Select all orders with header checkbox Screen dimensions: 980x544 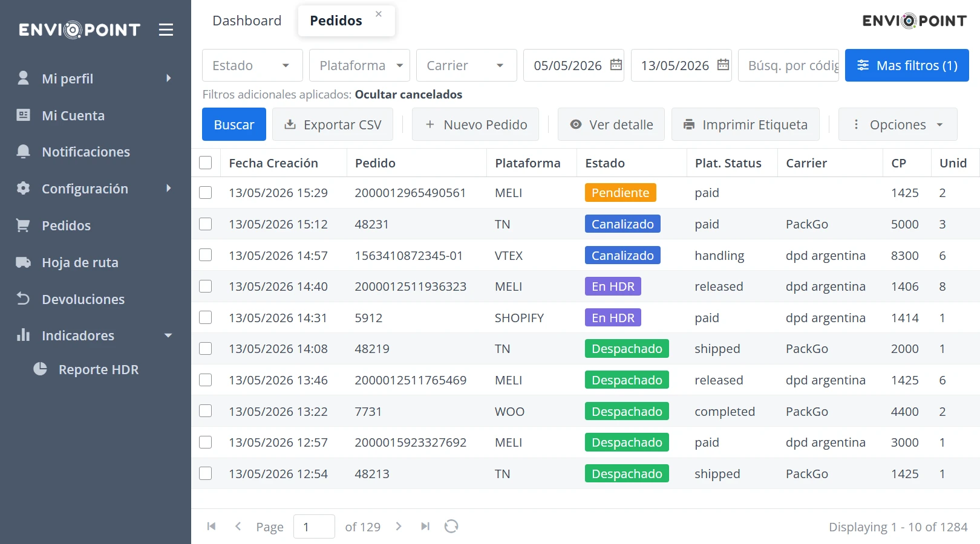[x=206, y=163]
